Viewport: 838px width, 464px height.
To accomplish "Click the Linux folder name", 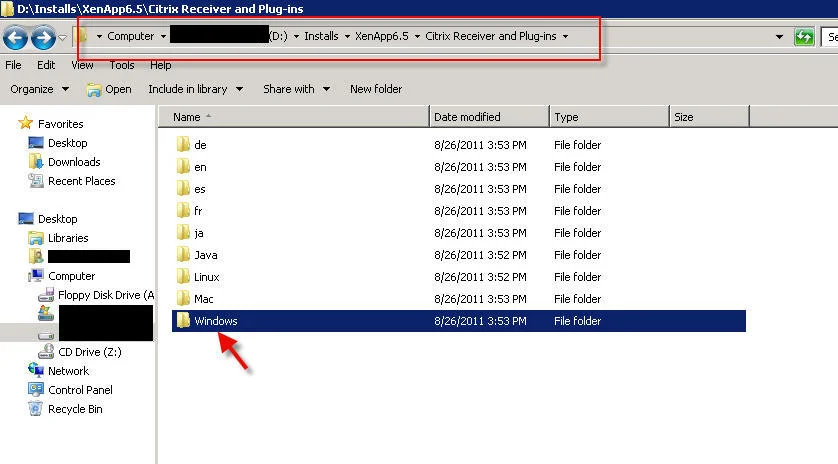I will (x=207, y=277).
